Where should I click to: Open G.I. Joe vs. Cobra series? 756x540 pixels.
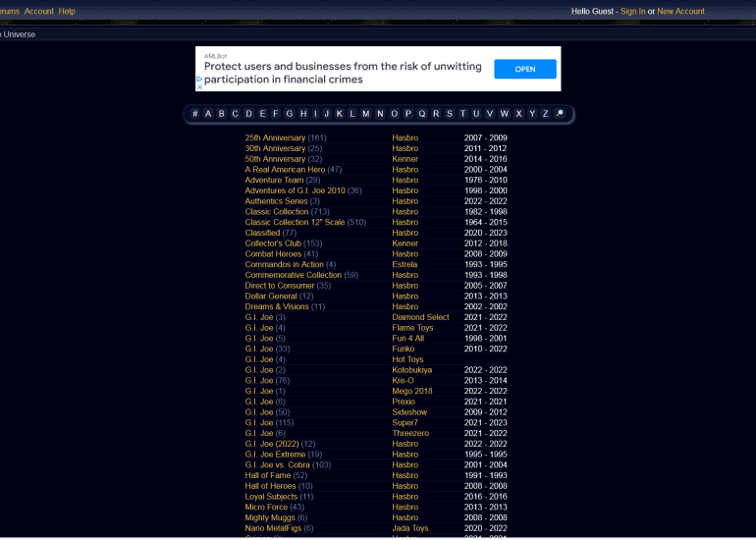[277, 465]
